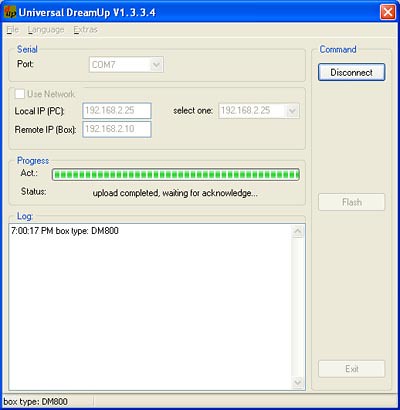Close the Universal DreamUp window

coord(388,13)
